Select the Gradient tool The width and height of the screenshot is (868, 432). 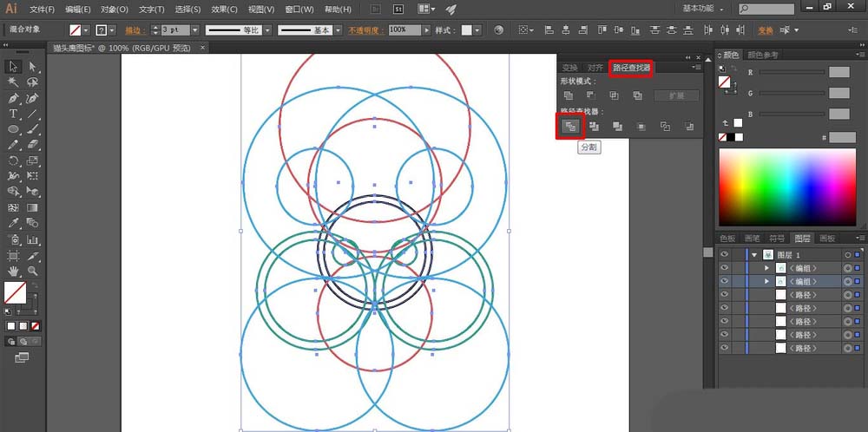click(x=33, y=207)
